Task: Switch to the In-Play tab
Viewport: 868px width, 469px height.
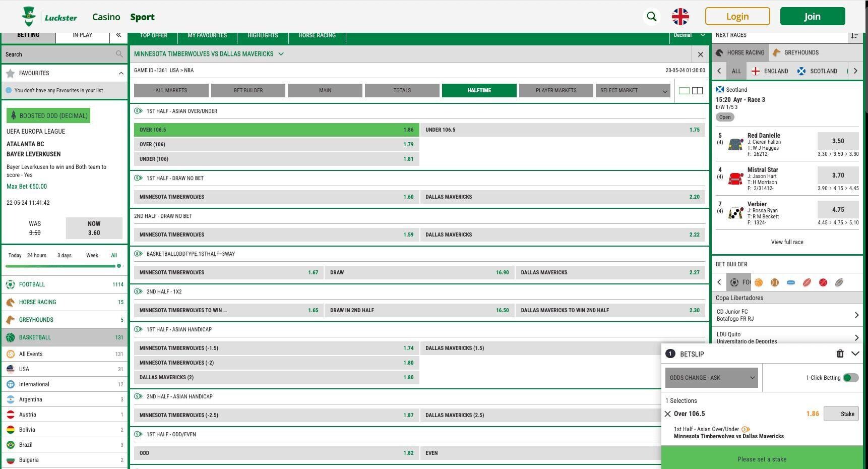Action: (x=82, y=35)
